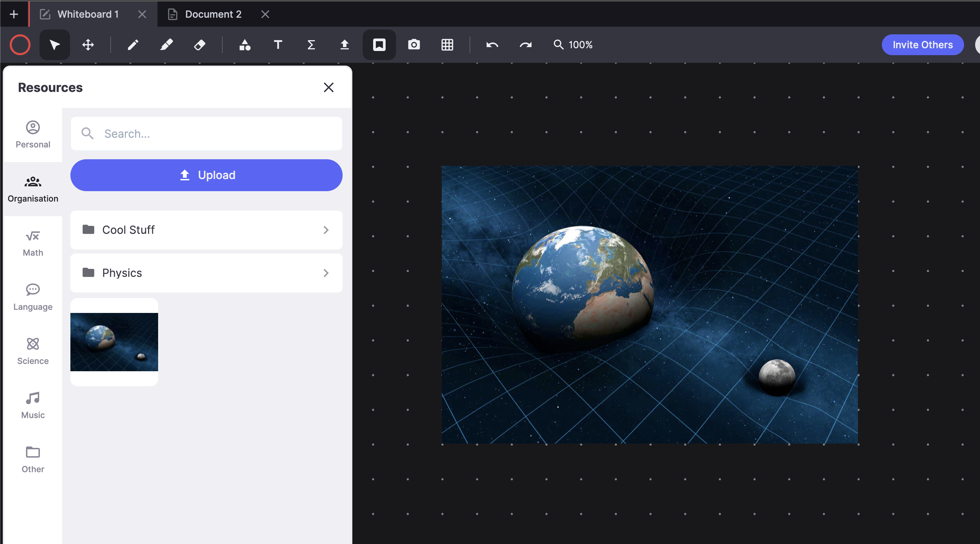Open the 100% zoom level control
The height and width of the screenshot is (544, 980).
click(x=573, y=45)
